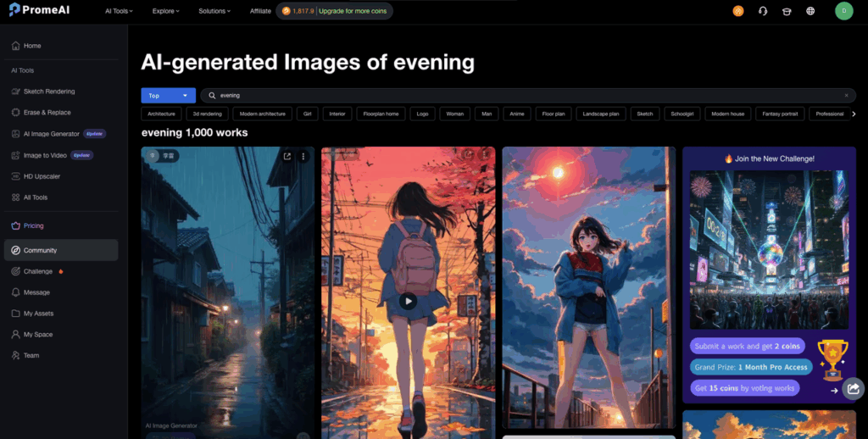The image size is (868, 439).
Task: Filter by Logo tag
Action: pos(422,114)
